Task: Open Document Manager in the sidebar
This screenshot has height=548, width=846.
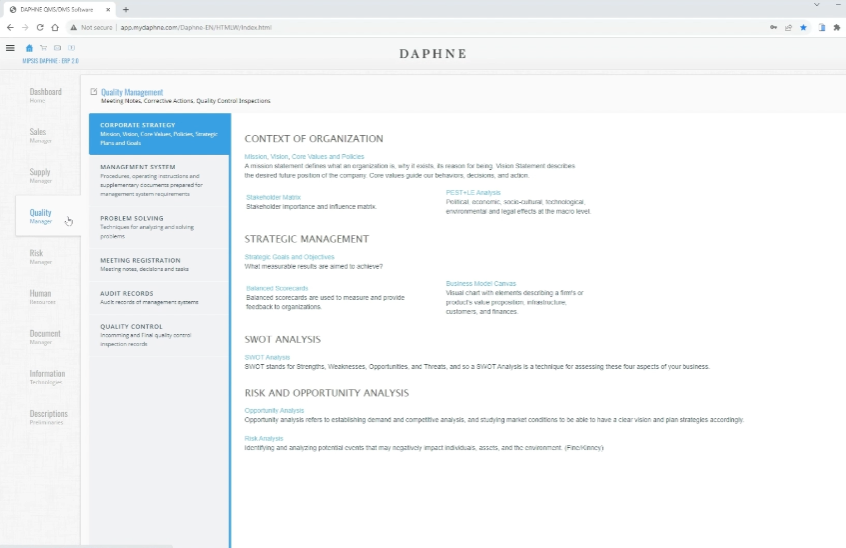Action: click(x=45, y=337)
